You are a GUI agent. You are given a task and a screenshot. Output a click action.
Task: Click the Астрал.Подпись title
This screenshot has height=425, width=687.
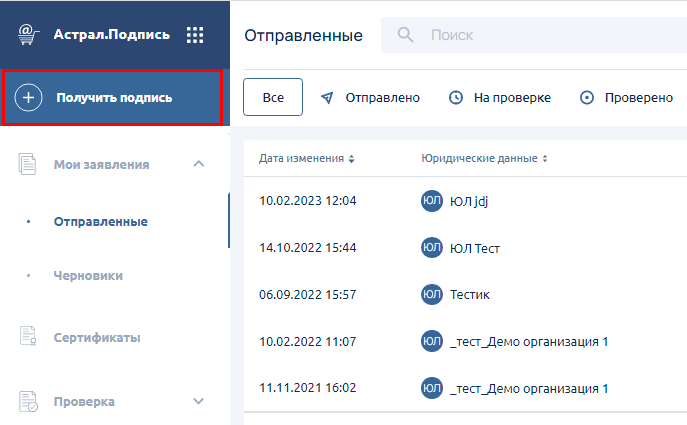(112, 35)
